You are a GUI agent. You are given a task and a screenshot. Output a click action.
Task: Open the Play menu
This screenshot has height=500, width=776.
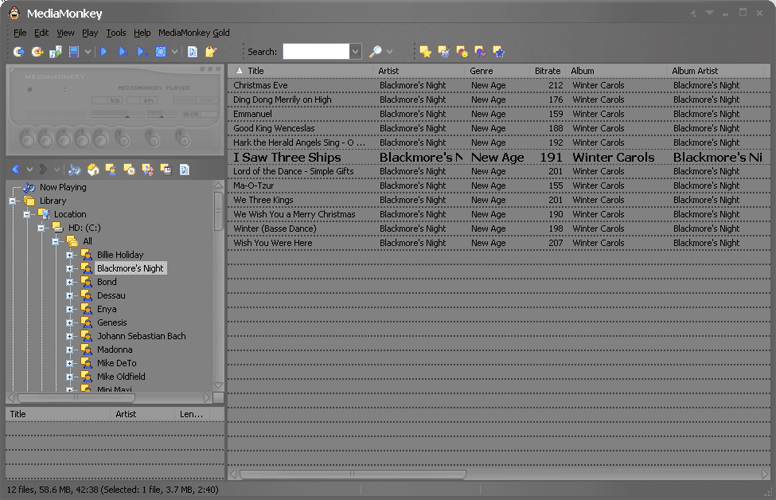pos(90,33)
